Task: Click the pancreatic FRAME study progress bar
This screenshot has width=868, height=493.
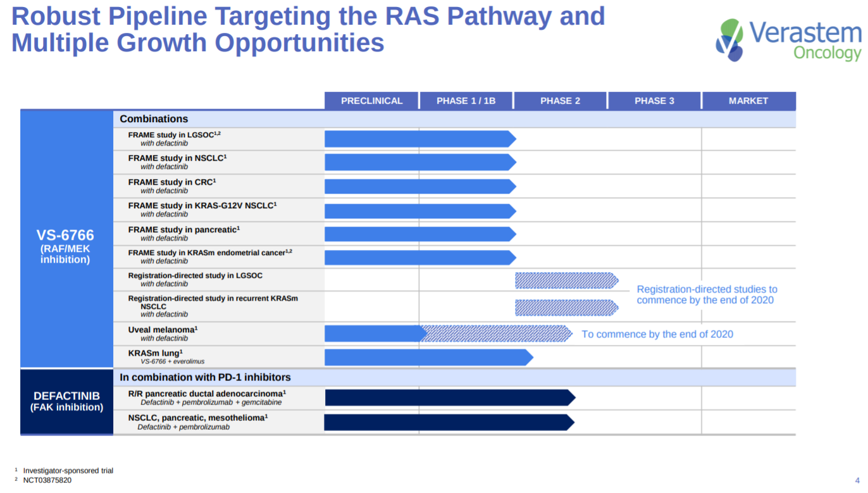Action: 420,234
